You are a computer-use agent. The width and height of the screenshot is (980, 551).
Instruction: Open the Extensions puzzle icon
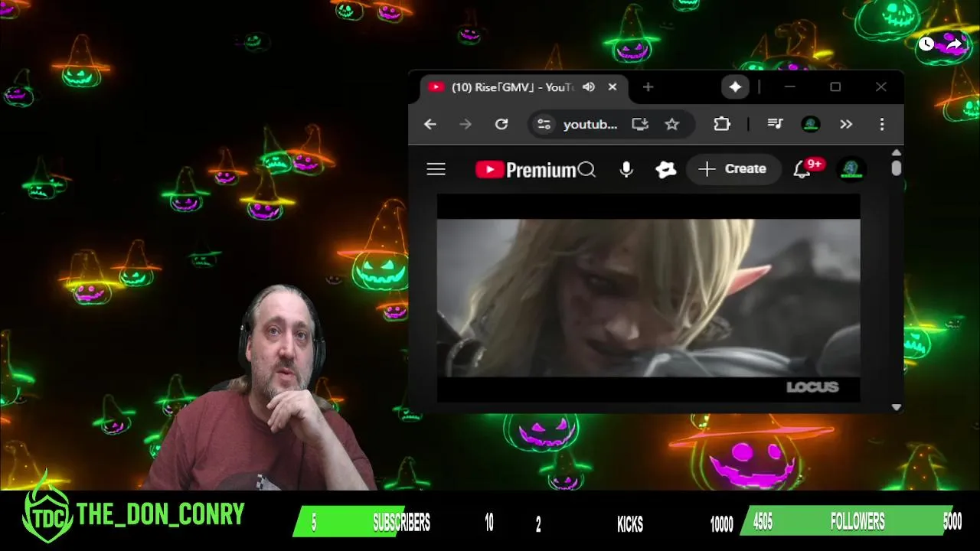coord(722,124)
